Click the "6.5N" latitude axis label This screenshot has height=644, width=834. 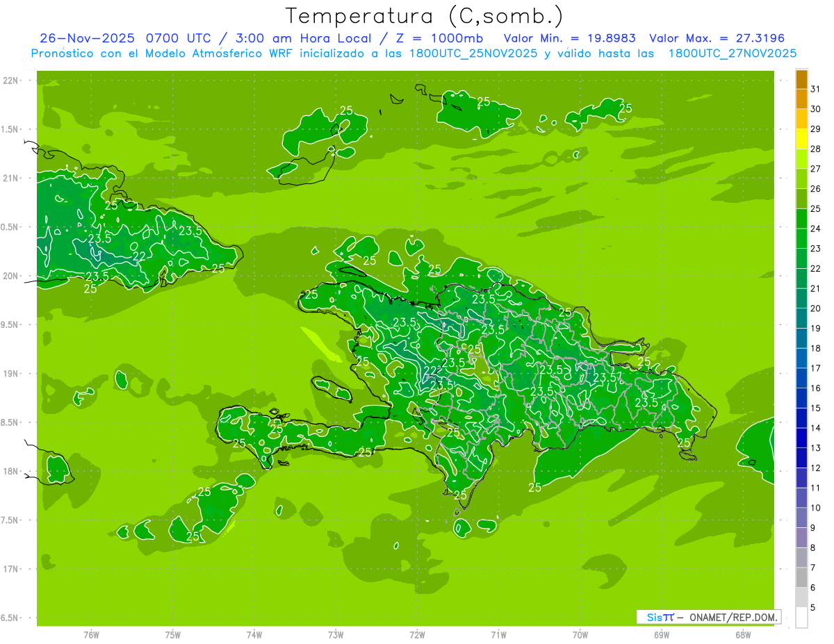pos(10,618)
